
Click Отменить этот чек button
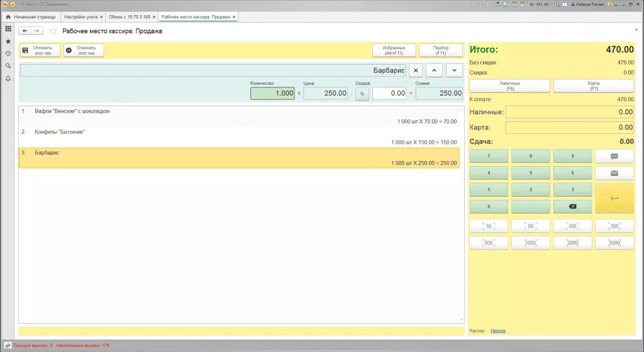84,50
